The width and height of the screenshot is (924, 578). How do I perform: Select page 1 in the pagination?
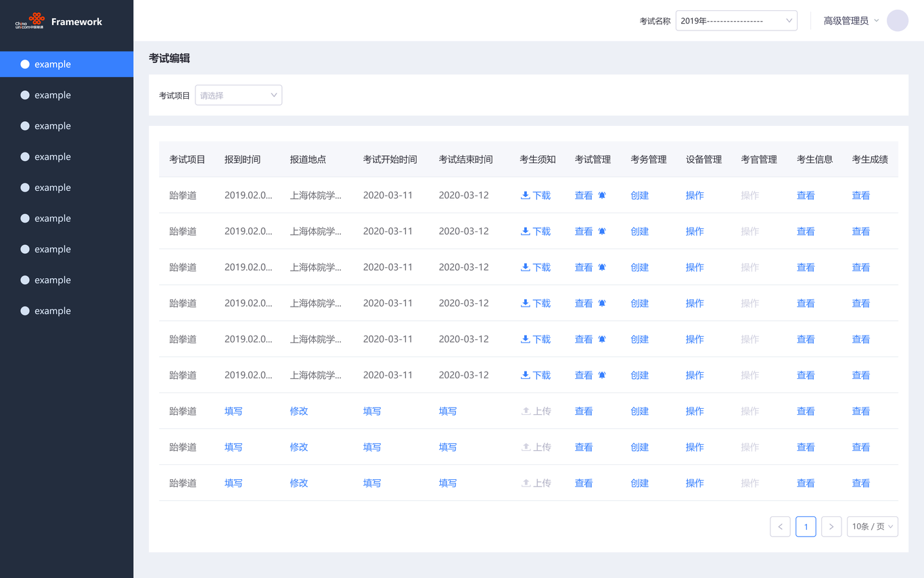[806, 526]
